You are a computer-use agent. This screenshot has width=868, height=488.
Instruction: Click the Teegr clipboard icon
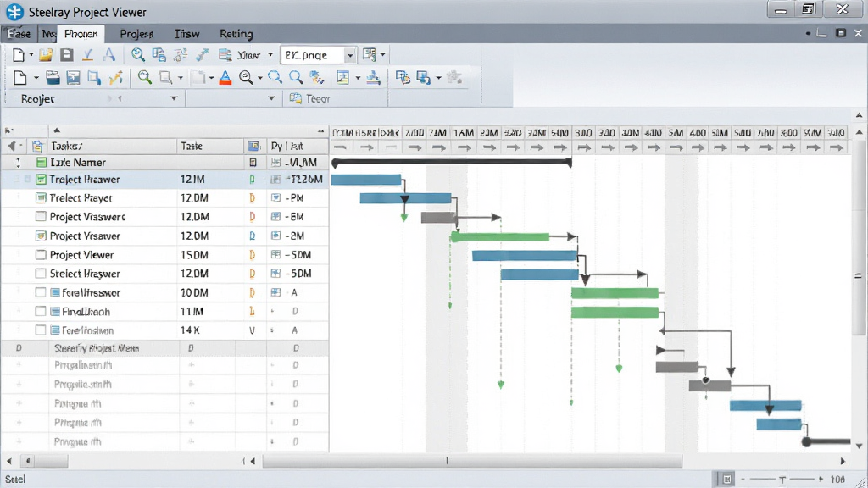(x=296, y=98)
